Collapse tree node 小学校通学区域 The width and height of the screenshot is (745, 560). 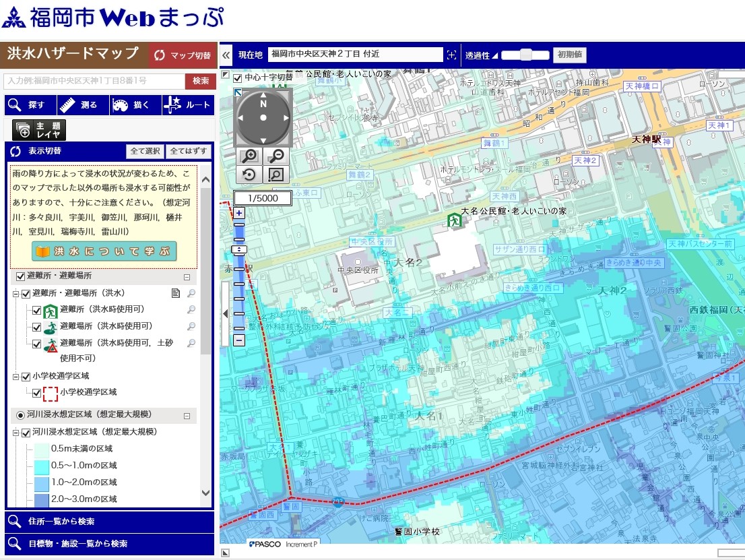(15, 377)
